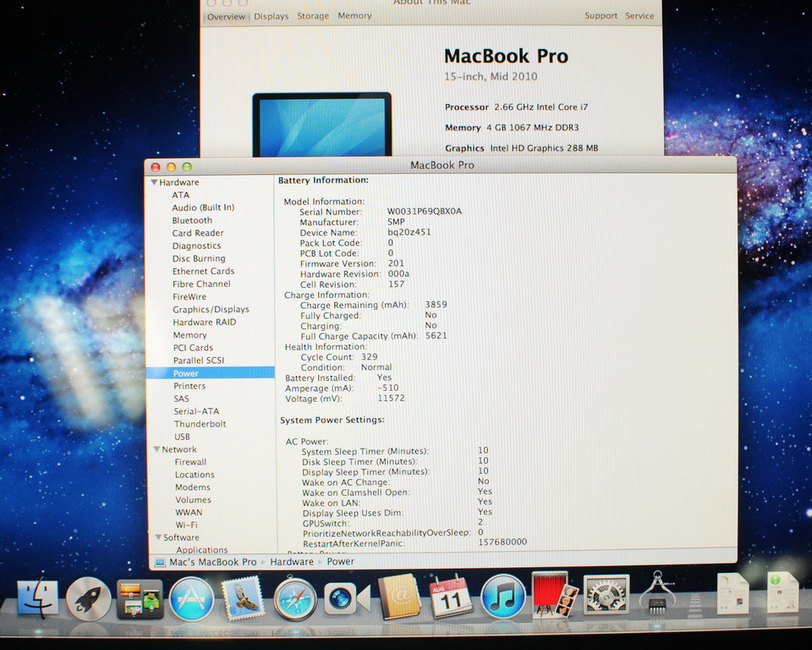Screen dimensions: 812x650
Task: Select Wi-Fi under Network
Action: pyautogui.click(x=186, y=525)
